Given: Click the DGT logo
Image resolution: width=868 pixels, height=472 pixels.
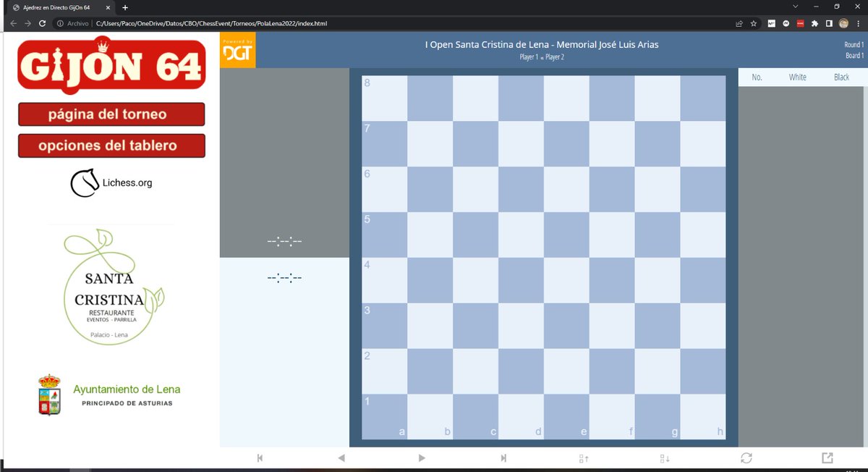Looking at the screenshot, I should [x=238, y=50].
